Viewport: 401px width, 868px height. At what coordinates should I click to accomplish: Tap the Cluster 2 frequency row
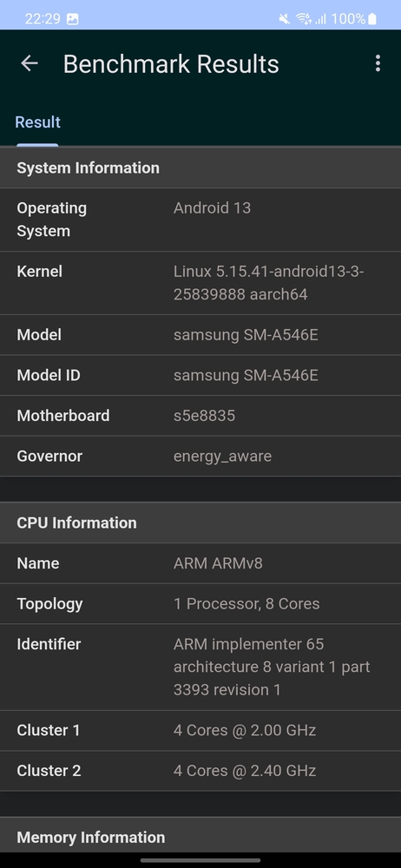click(x=200, y=771)
